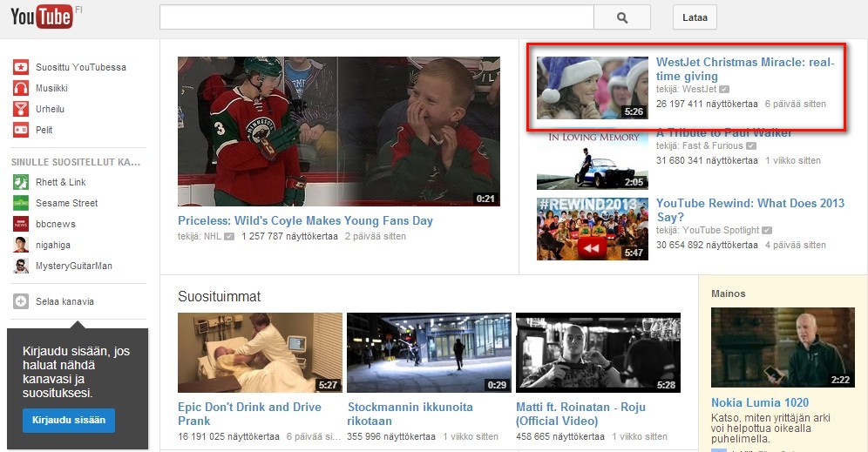Play the Nokia Lumia 1020 ad thumbnail
The width and height of the screenshot is (868, 452).
coord(783,347)
